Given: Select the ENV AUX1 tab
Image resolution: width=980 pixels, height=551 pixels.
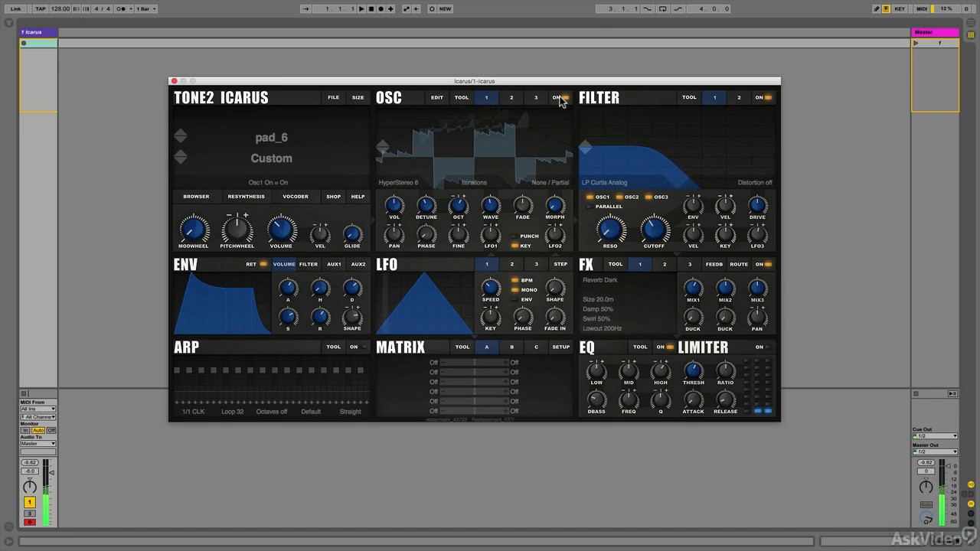Looking at the screenshot, I should point(334,264).
